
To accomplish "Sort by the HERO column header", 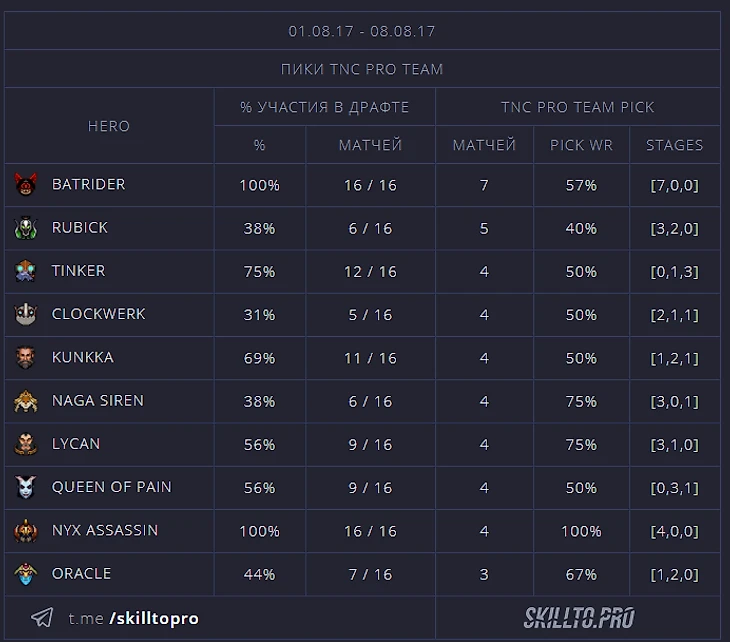I will (109, 126).
